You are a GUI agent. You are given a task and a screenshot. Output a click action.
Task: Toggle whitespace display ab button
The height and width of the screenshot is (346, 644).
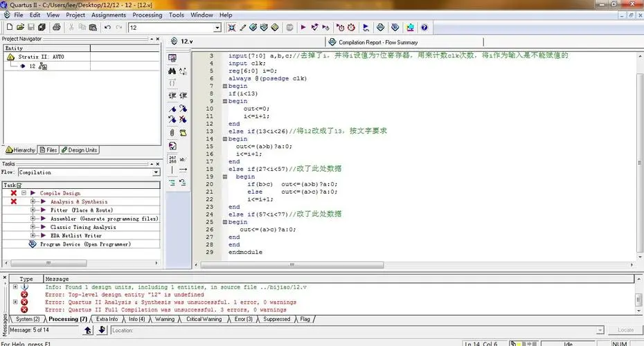(x=183, y=159)
